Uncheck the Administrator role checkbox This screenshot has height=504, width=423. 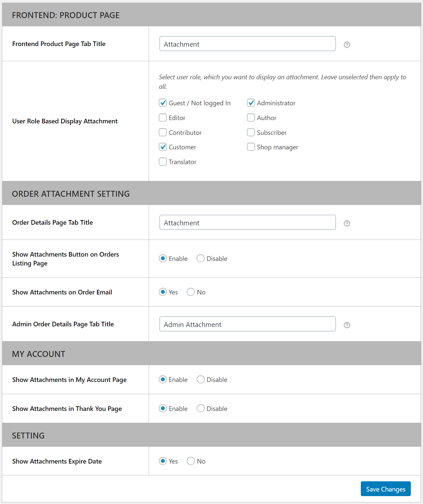coord(251,103)
